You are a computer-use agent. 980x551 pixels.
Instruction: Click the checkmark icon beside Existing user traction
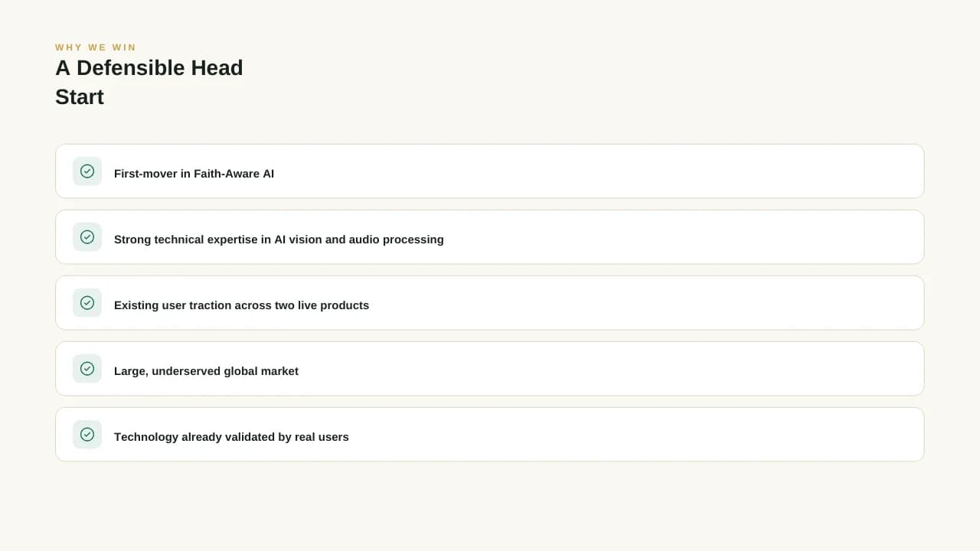87,303
